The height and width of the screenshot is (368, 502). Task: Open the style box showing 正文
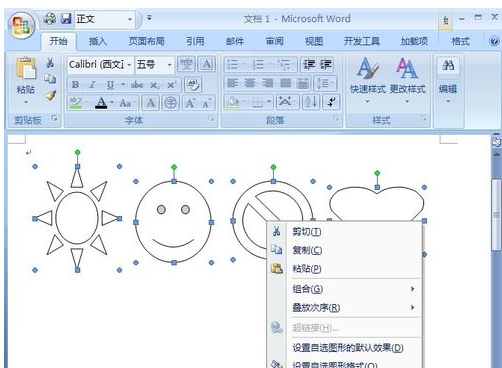pyautogui.click(x=104, y=19)
